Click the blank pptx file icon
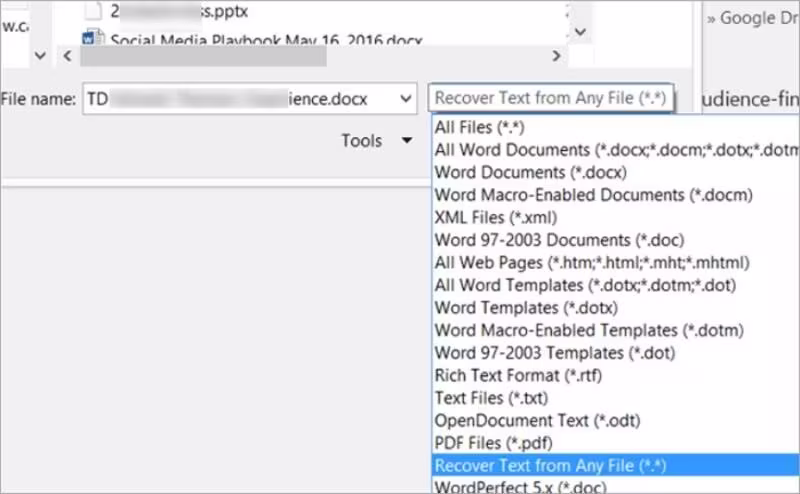The width and height of the screenshot is (800, 494). pos(93,10)
